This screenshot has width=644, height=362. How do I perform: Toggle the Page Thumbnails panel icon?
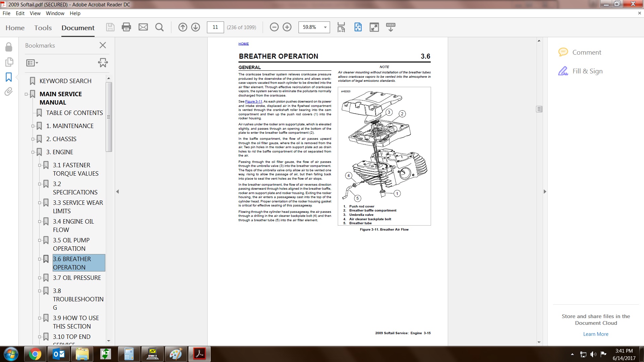click(9, 62)
